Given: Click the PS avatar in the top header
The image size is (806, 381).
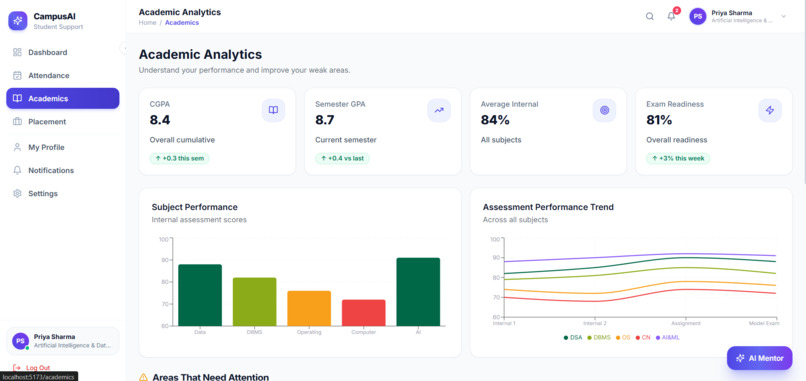Looking at the screenshot, I should (x=698, y=16).
